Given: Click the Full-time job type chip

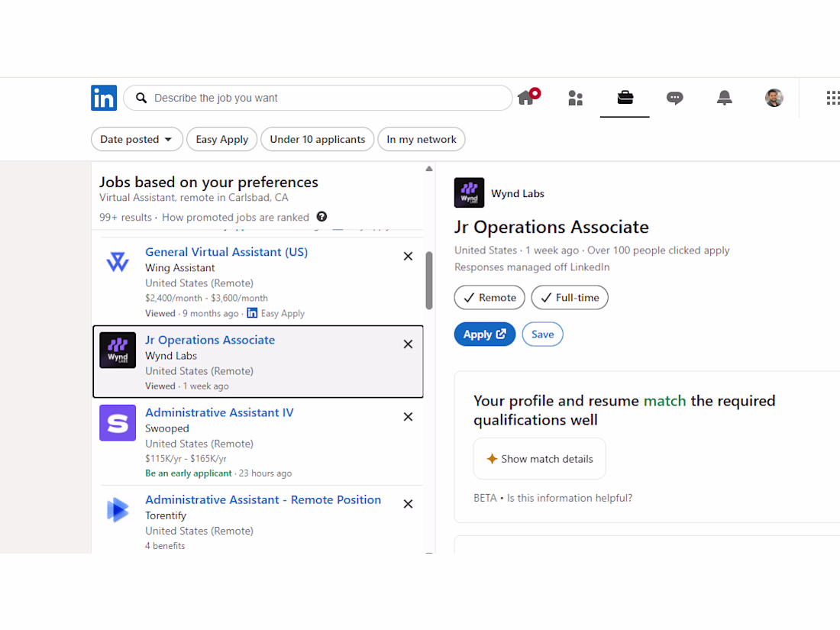Looking at the screenshot, I should tap(570, 297).
